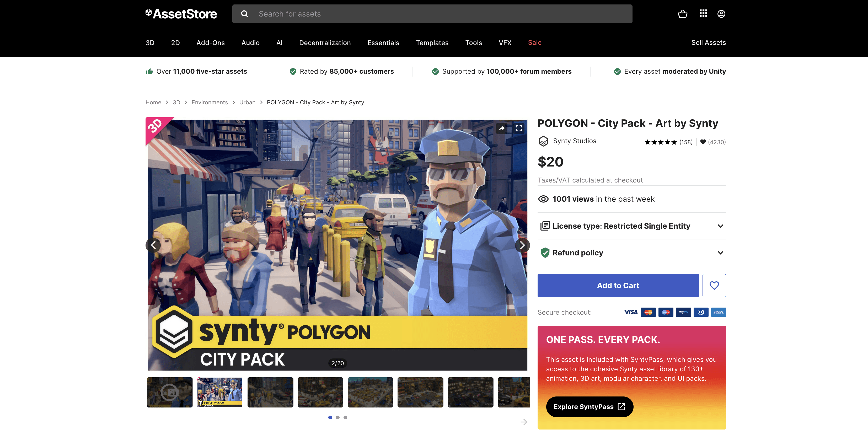
Task: Show next gallery image
Action: point(522,245)
